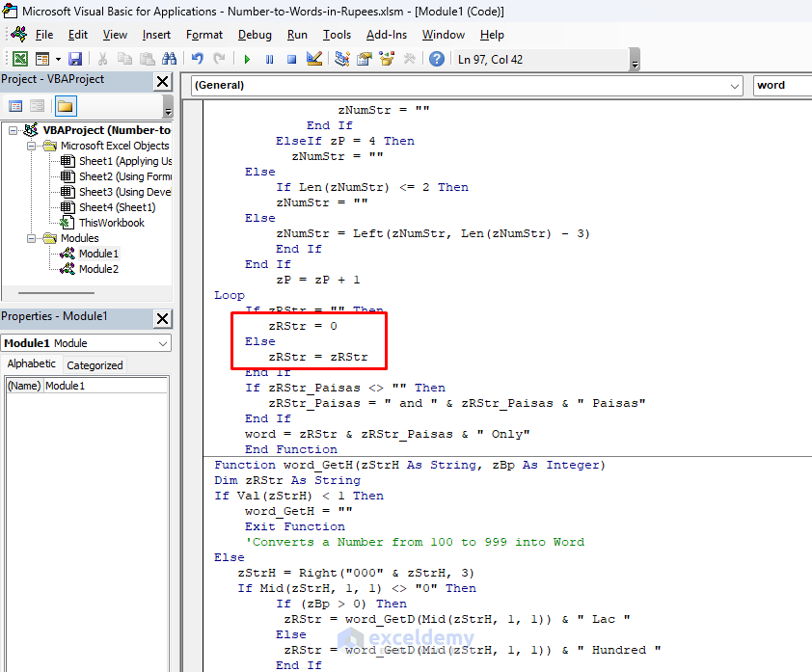The image size is (812, 672).
Task: Open the Debug menu
Action: click(255, 35)
